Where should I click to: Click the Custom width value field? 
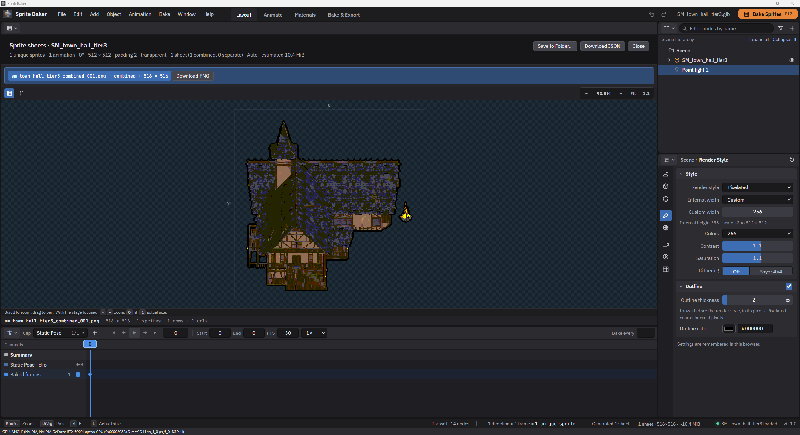click(757, 212)
